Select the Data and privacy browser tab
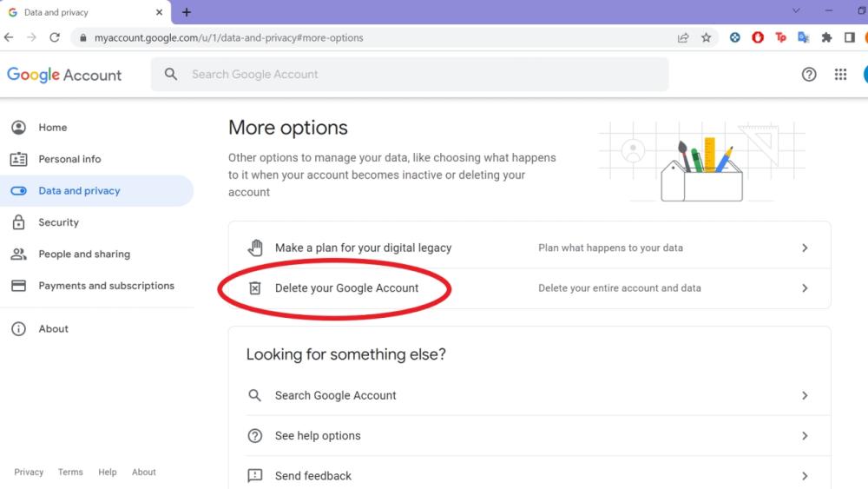Image resolution: width=868 pixels, height=489 pixels. (86, 12)
